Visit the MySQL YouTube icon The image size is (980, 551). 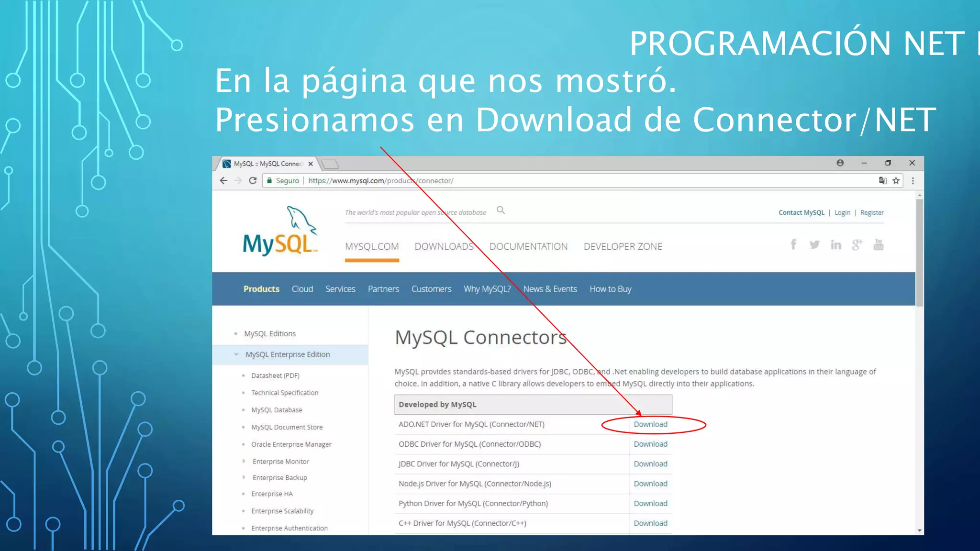(878, 244)
